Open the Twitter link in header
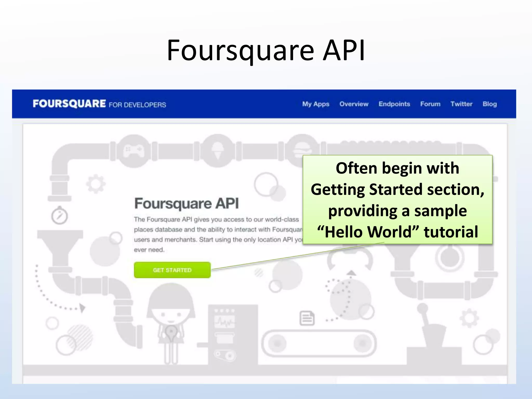Image resolution: width=532 pixels, height=399 pixels. [x=461, y=104]
